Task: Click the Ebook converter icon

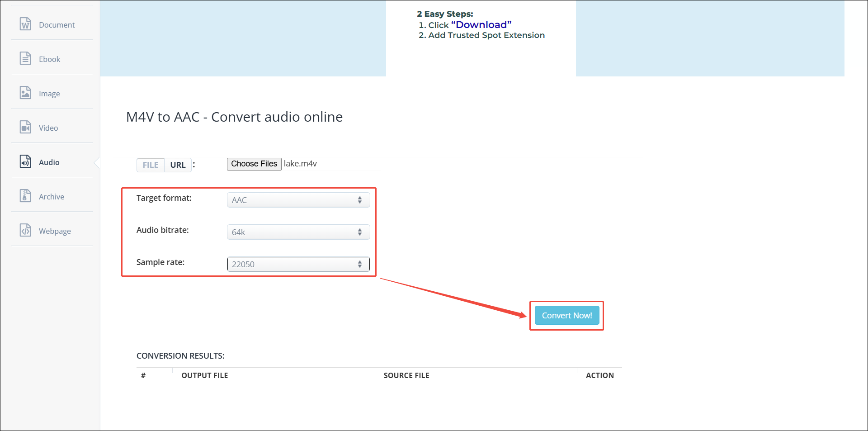Action: click(x=25, y=58)
